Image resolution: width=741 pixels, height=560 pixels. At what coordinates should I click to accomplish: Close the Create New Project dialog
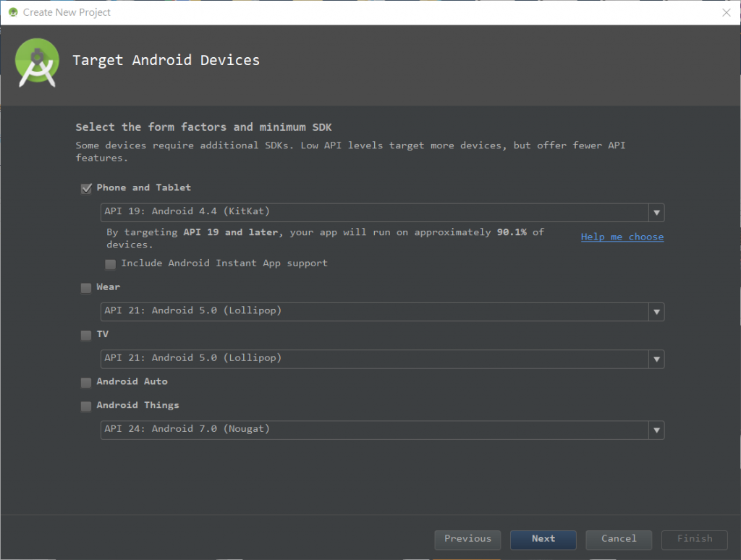coord(727,12)
